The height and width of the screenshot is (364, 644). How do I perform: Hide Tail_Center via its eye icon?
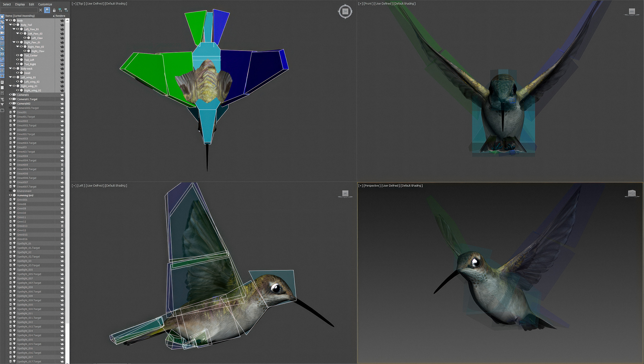tap(18, 55)
